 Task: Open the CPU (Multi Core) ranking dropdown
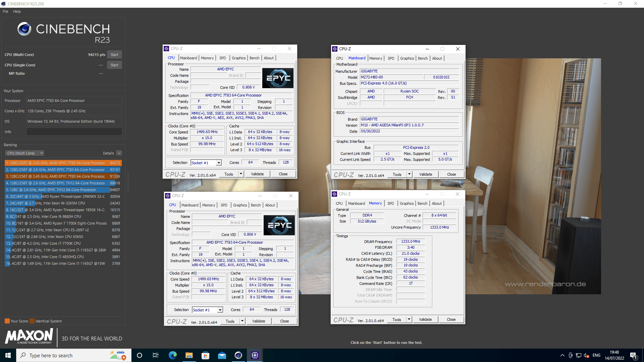coord(25,153)
